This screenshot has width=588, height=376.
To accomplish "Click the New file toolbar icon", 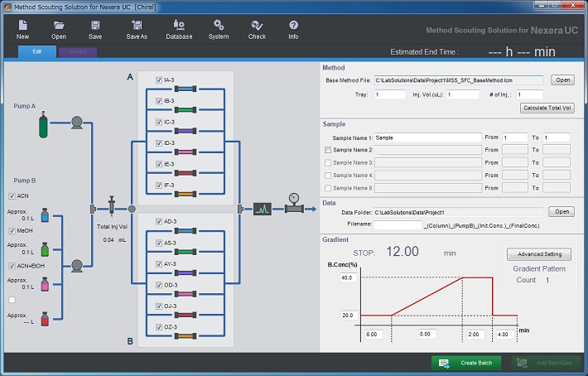I will pyautogui.click(x=22, y=26).
